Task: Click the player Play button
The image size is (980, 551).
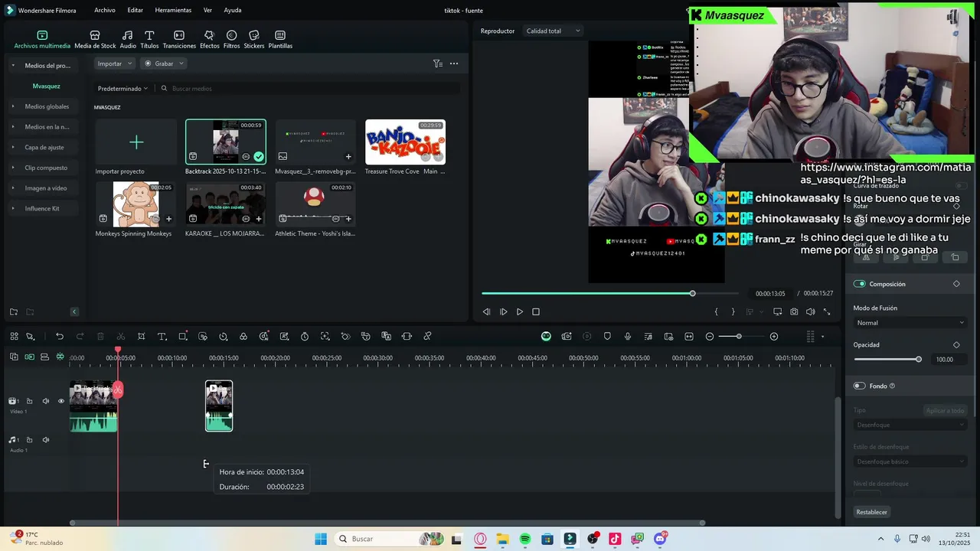Action: point(520,311)
